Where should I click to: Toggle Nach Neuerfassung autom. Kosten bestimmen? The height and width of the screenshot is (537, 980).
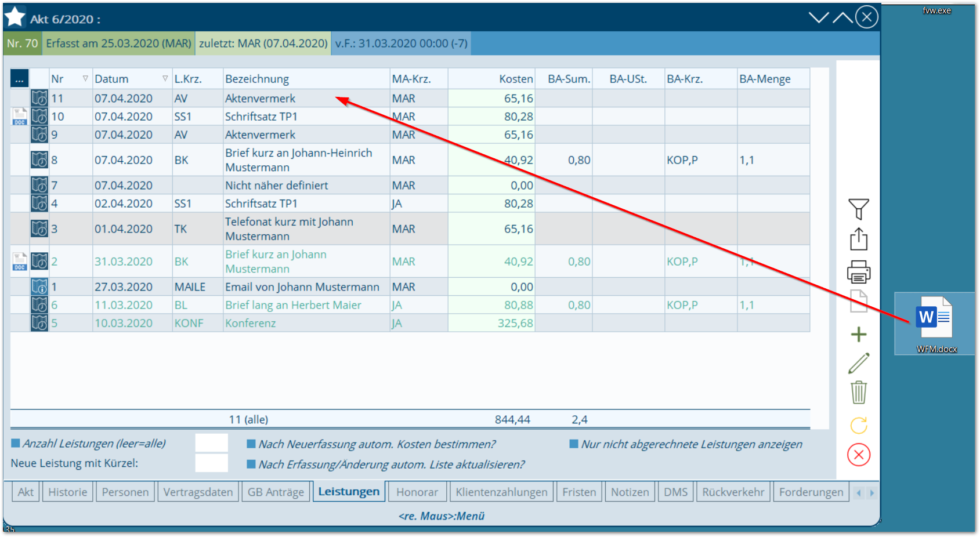coord(251,444)
